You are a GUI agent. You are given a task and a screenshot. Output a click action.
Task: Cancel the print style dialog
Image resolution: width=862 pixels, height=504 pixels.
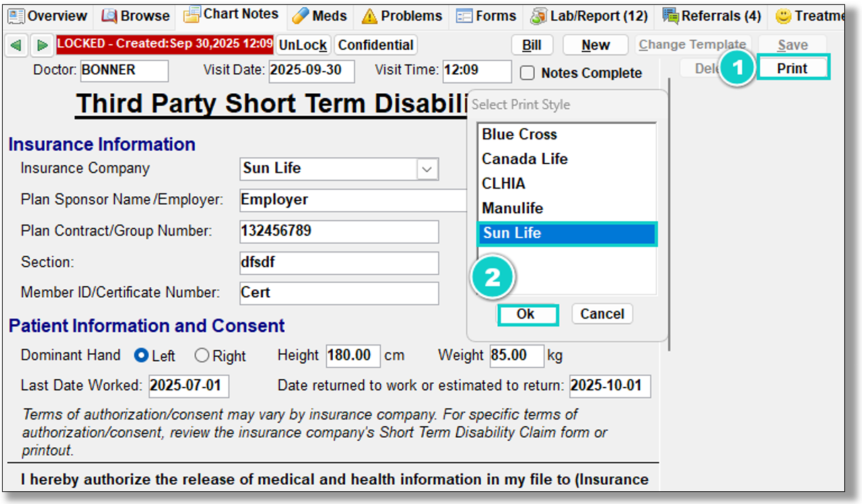click(602, 314)
